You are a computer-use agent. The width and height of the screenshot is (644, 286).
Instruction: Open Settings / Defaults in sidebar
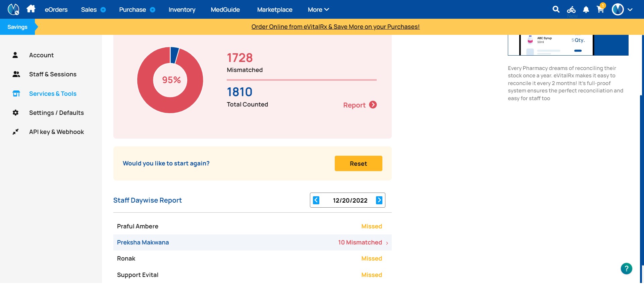(56, 113)
